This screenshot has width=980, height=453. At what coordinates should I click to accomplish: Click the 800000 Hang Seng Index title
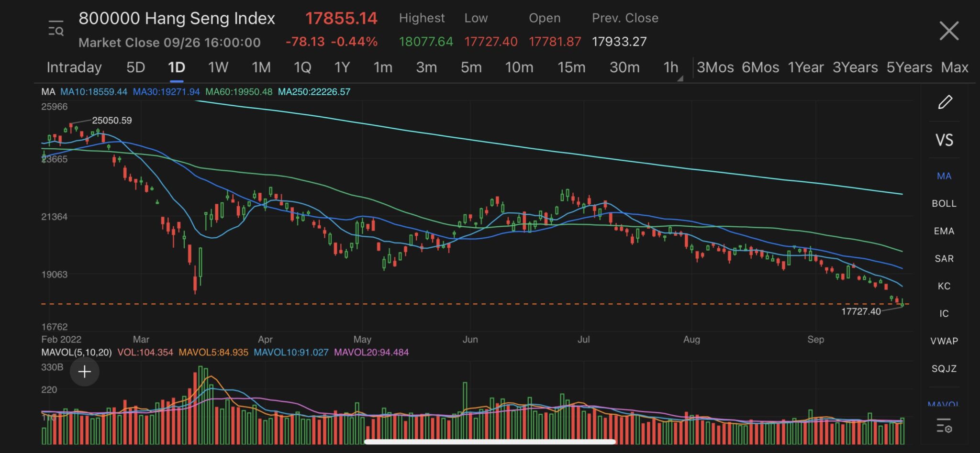(177, 19)
